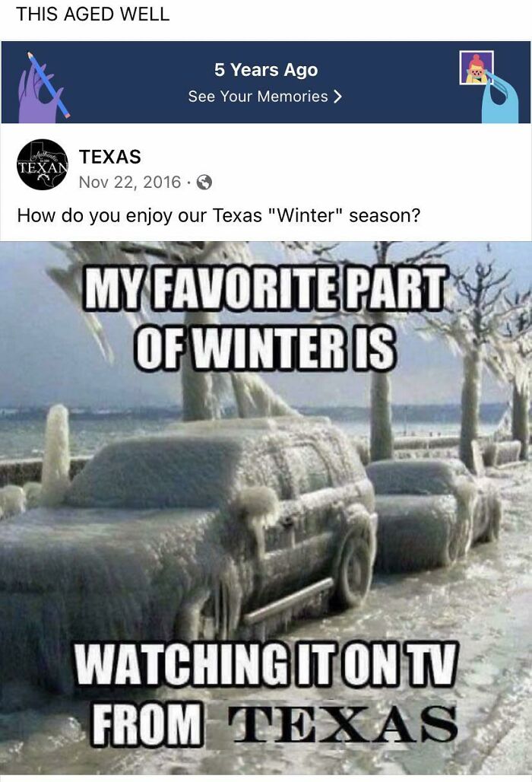Click the small framed photo in the banner
This screenshot has width=532, height=782.
[x=477, y=68]
